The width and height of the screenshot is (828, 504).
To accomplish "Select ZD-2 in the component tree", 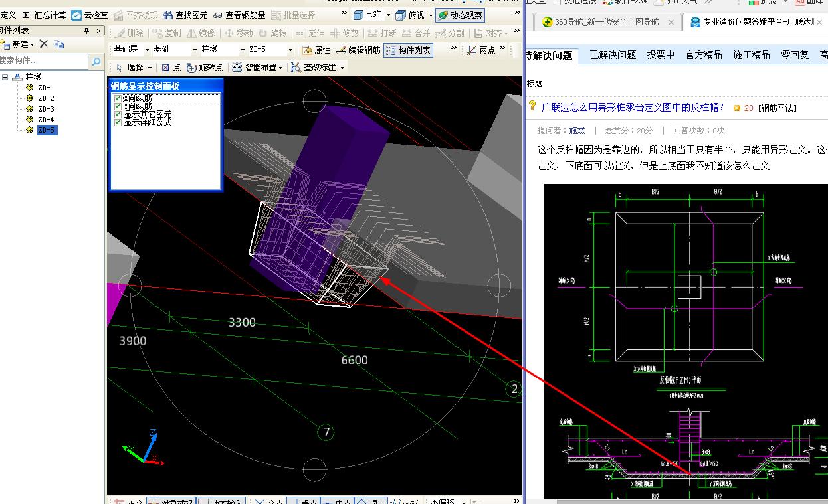I will pos(46,98).
